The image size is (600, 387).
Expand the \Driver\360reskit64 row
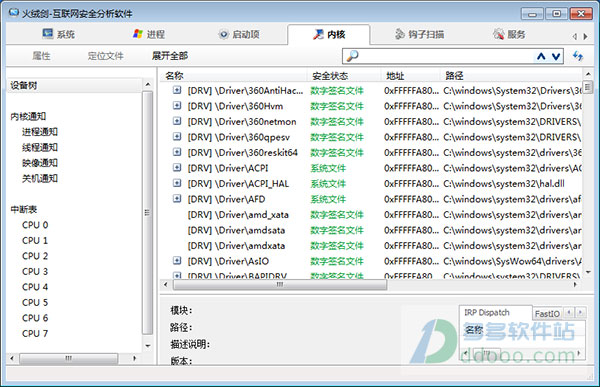[177, 152]
